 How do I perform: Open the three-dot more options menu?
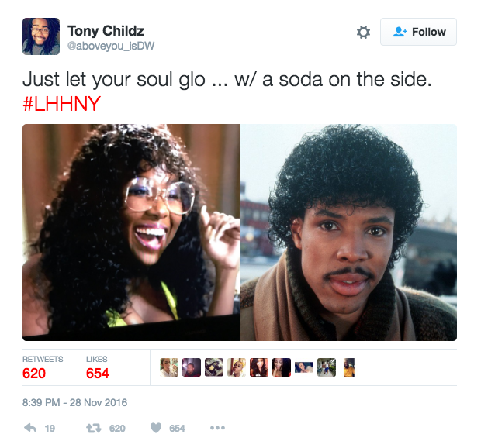point(217,428)
